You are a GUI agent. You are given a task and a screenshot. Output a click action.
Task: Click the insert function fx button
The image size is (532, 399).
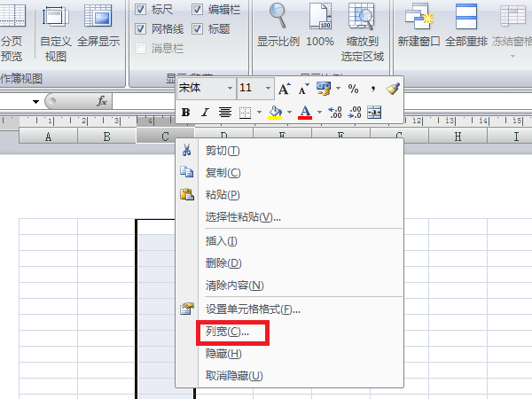point(101,101)
